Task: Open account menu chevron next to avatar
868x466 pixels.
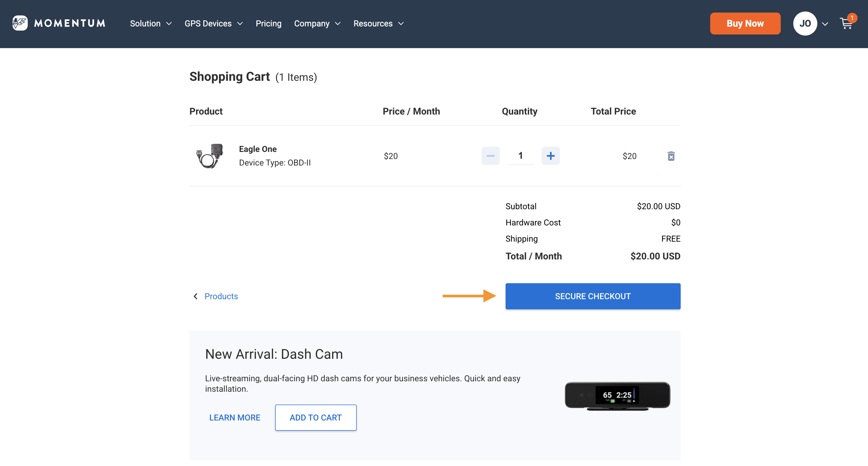Action: (x=825, y=24)
